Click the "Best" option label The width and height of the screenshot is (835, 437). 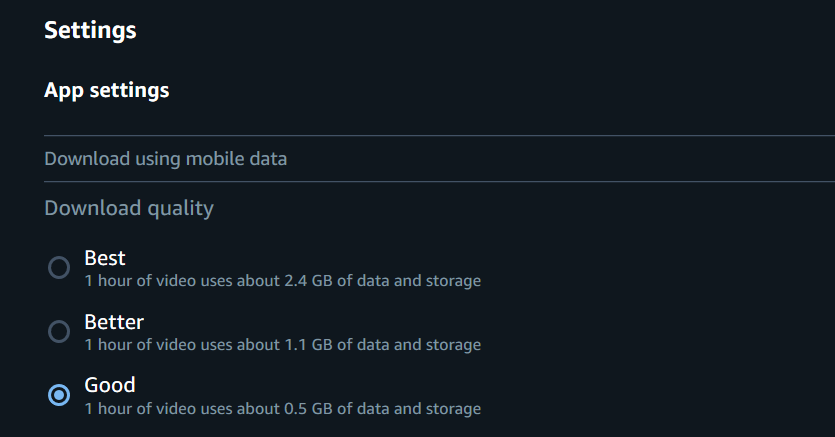tap(105, 258)
